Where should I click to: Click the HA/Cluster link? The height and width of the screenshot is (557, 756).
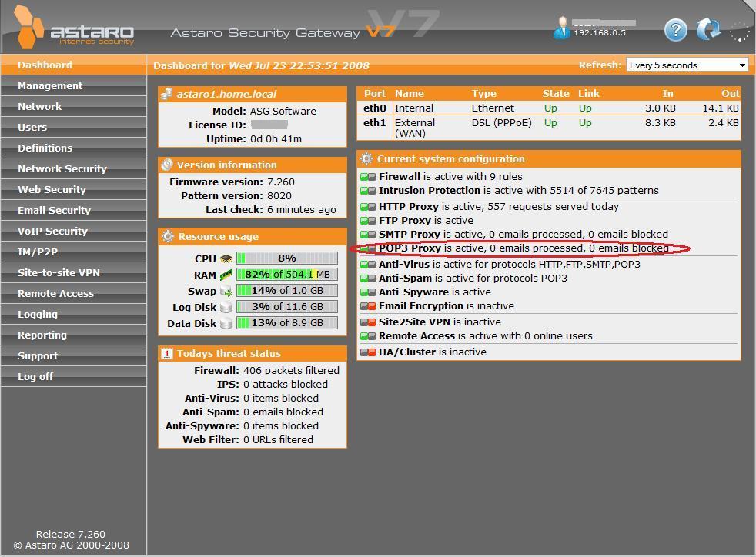click(407, 352)
